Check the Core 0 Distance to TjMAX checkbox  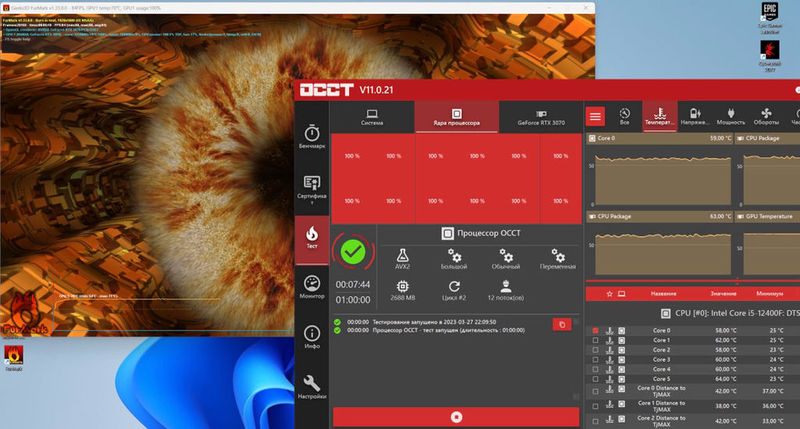point(595,391)
